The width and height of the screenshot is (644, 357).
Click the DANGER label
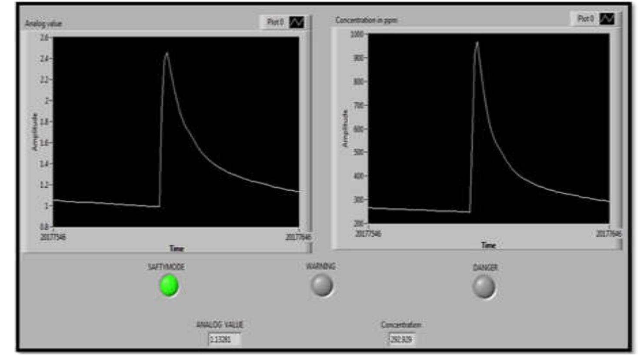485,268
